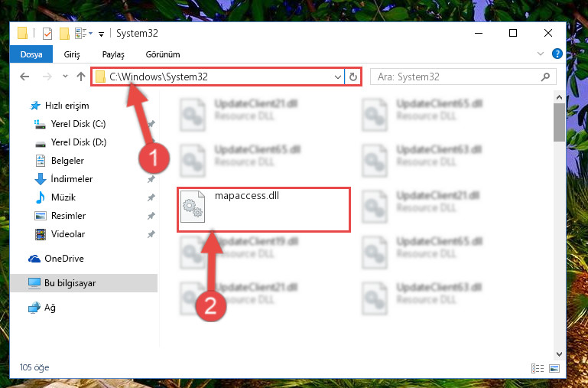The image size is (588, 388).
Task: Select İndirmeler in quick access
Action: click(71, 179)
